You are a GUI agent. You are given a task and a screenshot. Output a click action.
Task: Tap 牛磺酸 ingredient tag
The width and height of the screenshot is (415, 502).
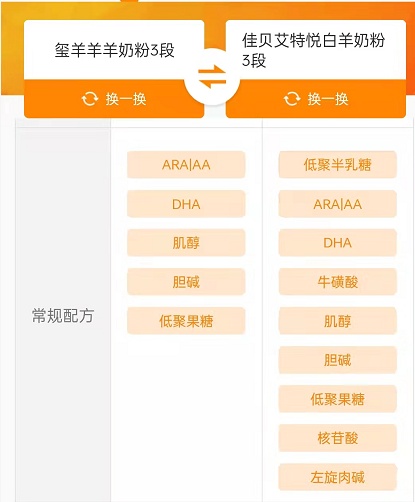(x=338, y=282)
